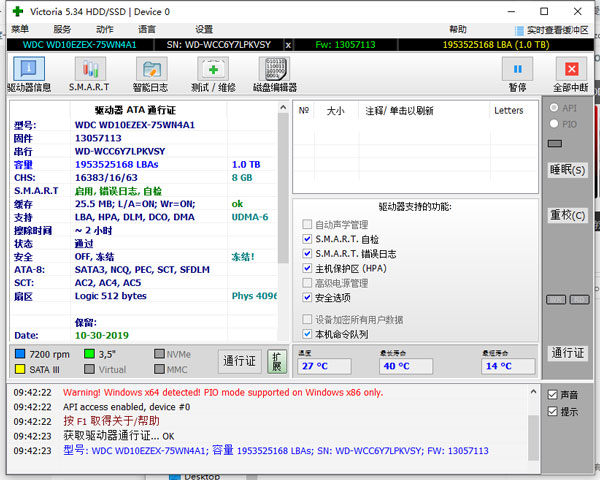Click the green 扩展 extend button
This screenshot has width=600, height=480.
pos(277,361)
